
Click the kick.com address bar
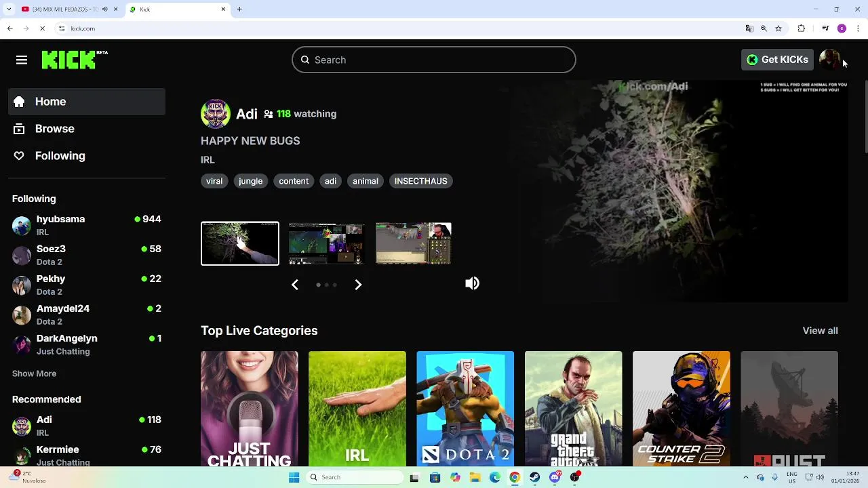click(x=400, y=28)
